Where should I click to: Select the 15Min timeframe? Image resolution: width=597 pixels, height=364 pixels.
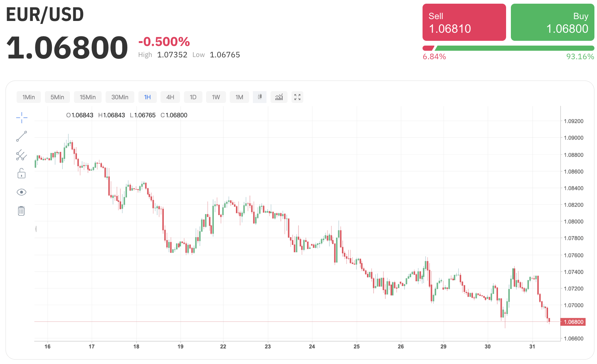tap(88, 97)
